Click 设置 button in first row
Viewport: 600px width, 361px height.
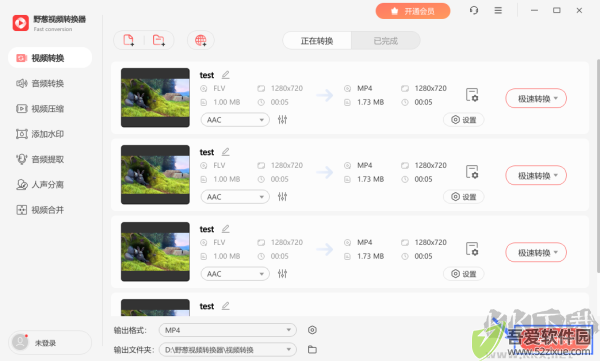463,120
